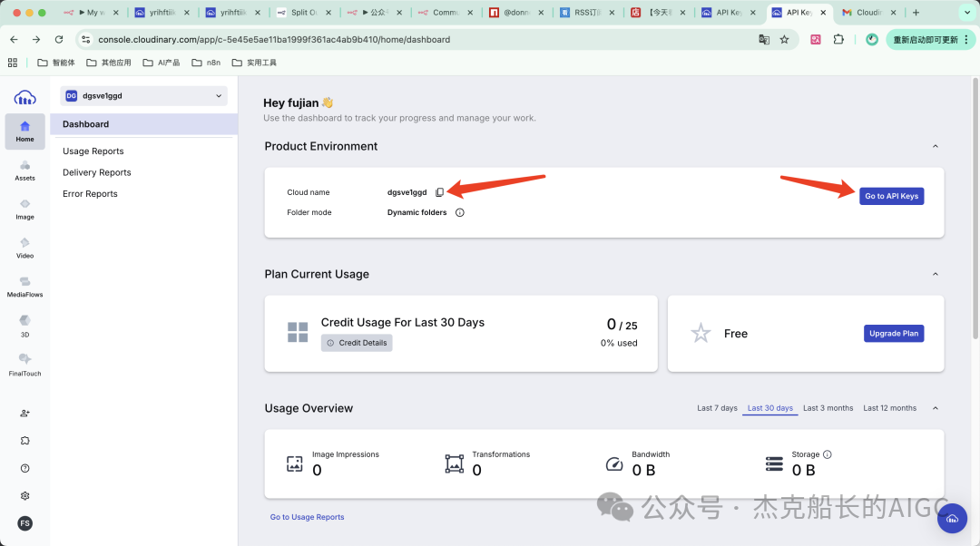Click the page vertical scrollbar
The image size is (980, 546).
975,208
